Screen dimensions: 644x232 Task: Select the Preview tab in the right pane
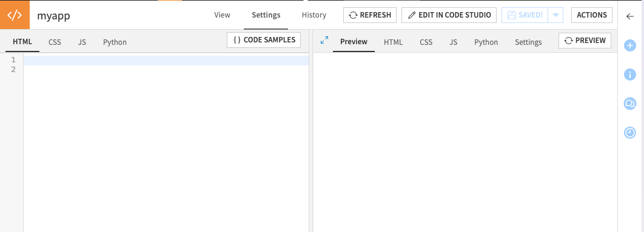point(354,42)
